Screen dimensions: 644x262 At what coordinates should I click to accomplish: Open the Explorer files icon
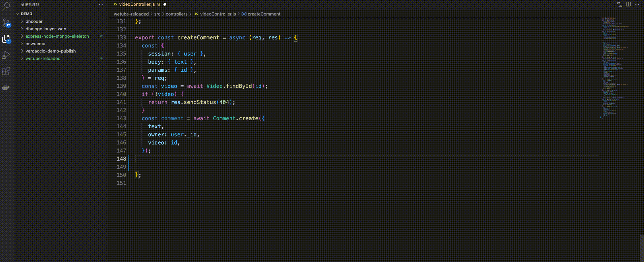tap(6, 39)
